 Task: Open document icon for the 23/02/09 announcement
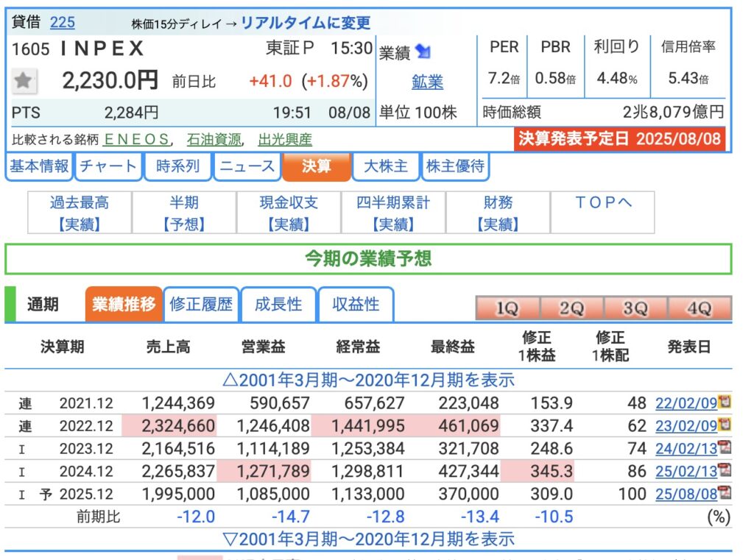[x=725, y=425]
